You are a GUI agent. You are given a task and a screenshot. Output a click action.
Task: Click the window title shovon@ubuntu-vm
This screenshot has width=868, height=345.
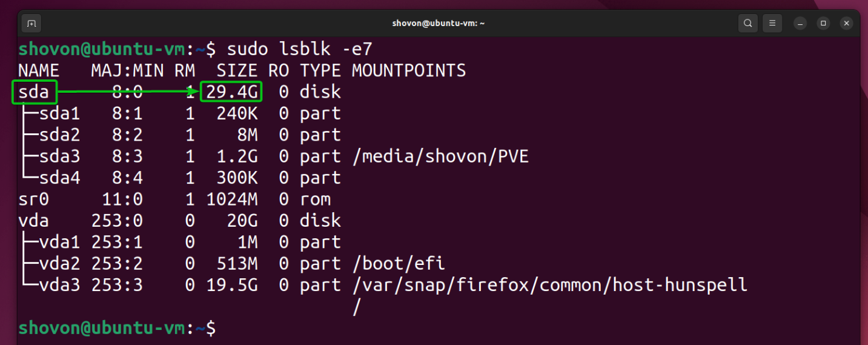click(439, 24)
